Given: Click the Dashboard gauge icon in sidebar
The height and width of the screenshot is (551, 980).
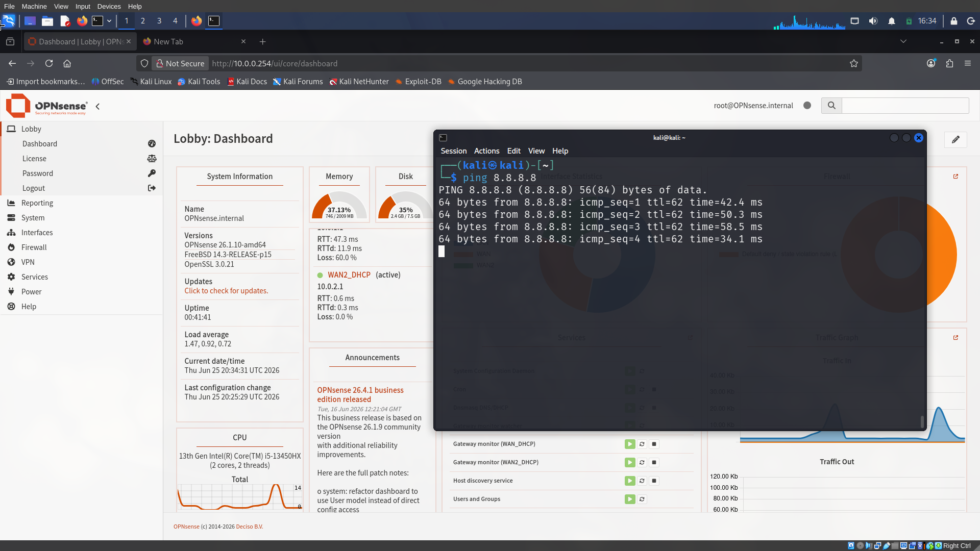Looking at the screenshot, I should (x=152, y=144).
